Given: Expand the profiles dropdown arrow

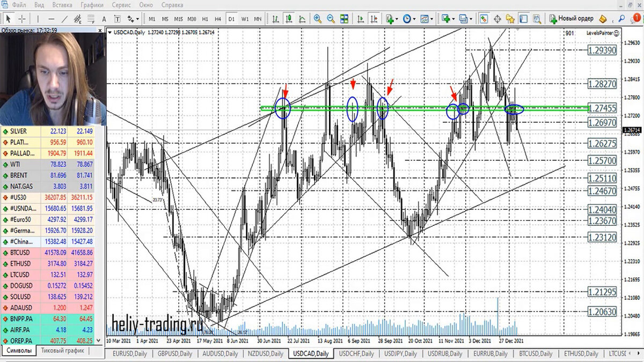Looking at the screenshot, I should [471, 19].
